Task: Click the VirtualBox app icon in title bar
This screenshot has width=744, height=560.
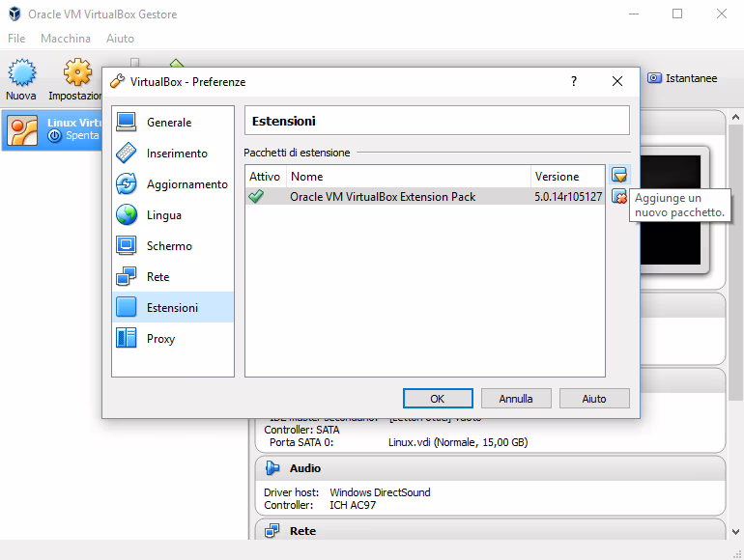Action: [x=14, y=14]
